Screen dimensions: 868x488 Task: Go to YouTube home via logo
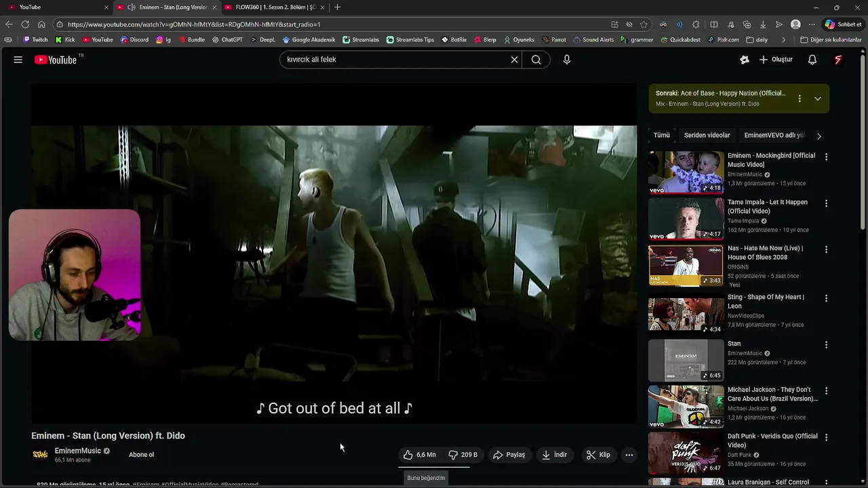click(x=56, y=60)
